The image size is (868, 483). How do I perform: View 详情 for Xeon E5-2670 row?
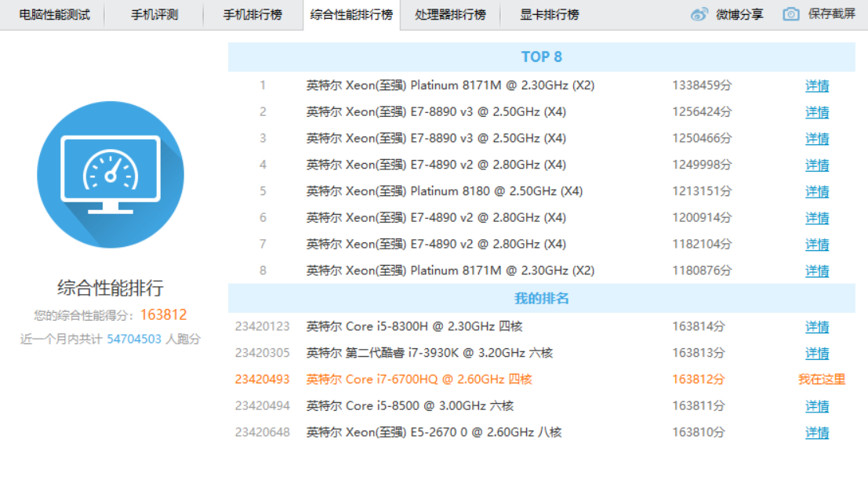coord(817,433)
